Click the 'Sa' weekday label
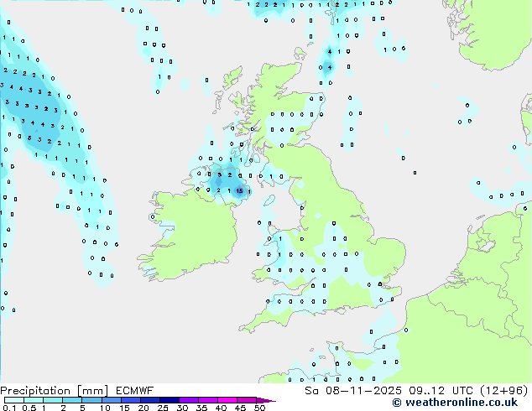 pos(311,391)
